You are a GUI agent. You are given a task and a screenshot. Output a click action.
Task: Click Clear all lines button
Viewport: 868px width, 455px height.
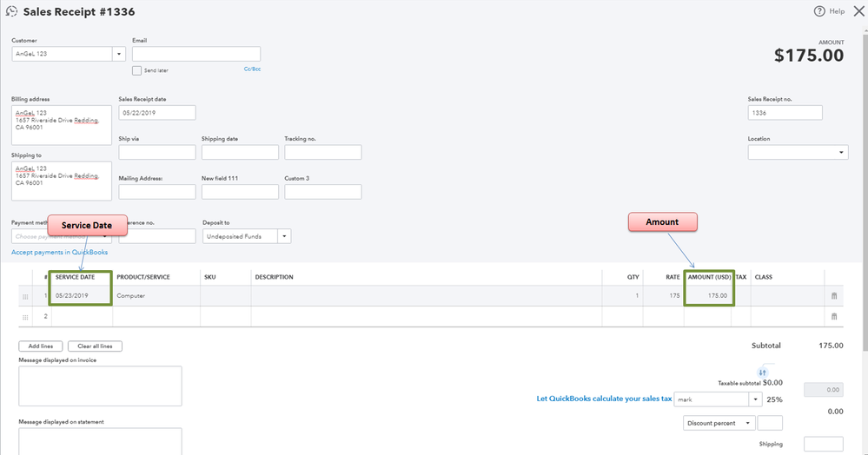click(95, 346)
